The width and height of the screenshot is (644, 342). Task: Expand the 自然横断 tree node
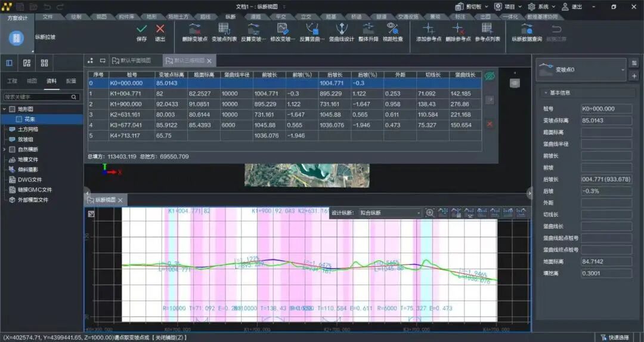(x=5, y=149)
